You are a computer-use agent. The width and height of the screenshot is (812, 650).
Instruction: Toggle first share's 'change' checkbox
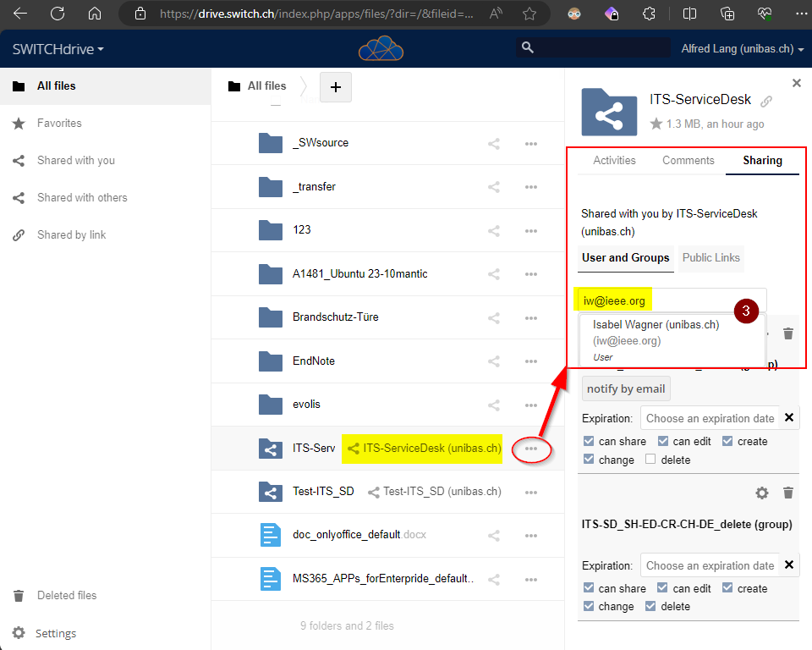point(589,460)
